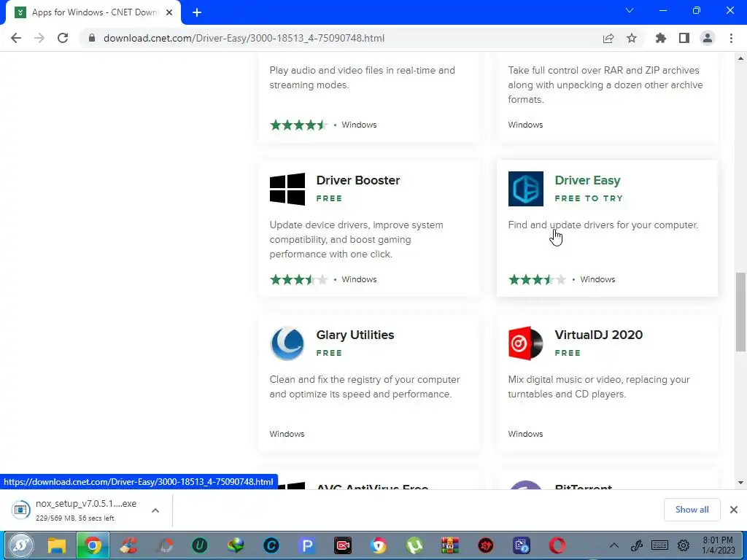Click the 'Take full control over RAR' description
This screenshot has height=560, width=747.
point(605,85)
